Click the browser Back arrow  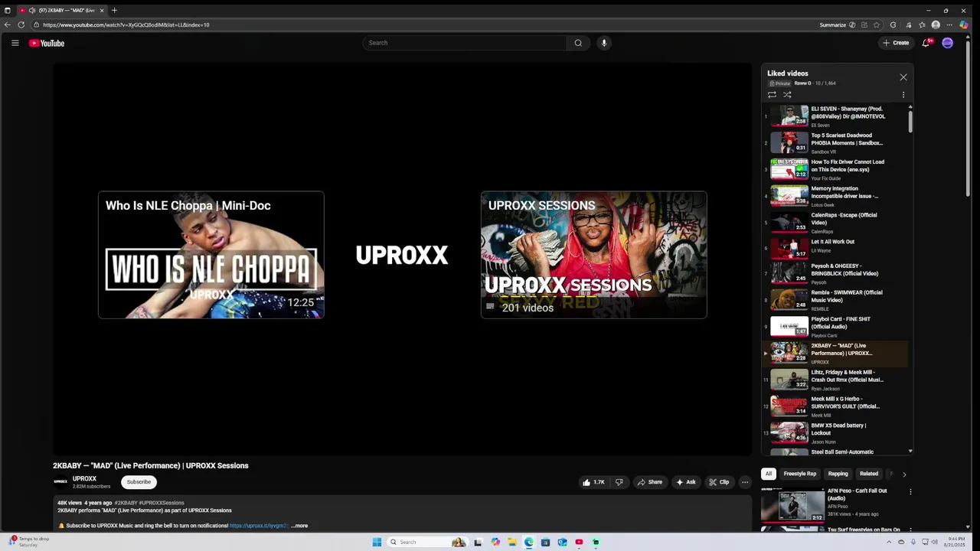[x=8, y=24]
